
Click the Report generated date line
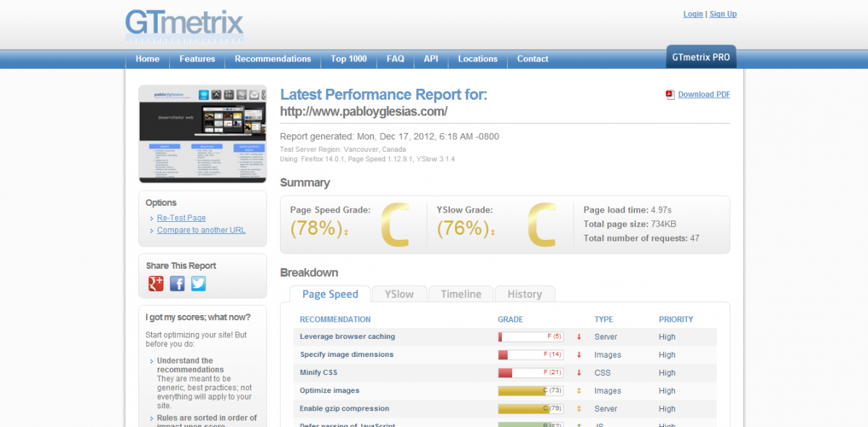point(389,137)
